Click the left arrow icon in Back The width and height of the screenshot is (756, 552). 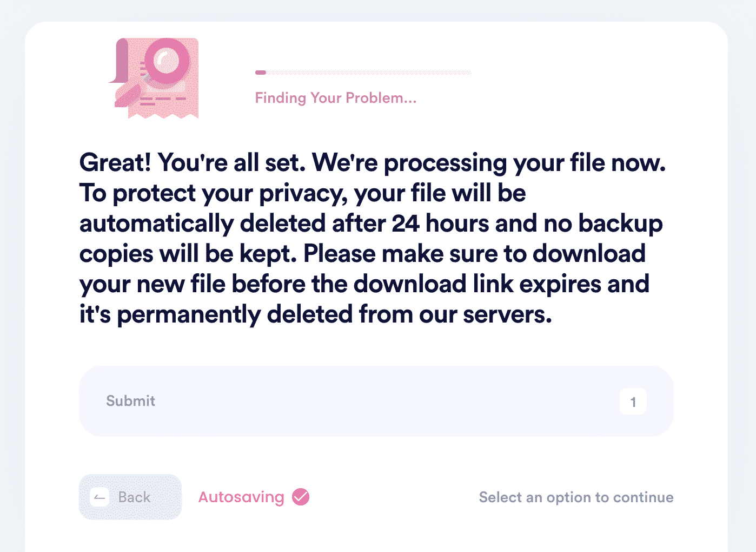point(100,497)
